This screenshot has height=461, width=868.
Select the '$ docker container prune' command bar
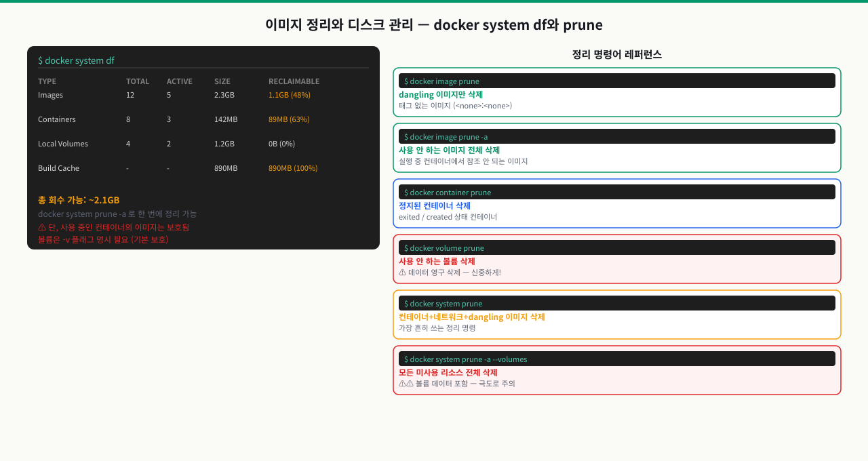[617, 192]
